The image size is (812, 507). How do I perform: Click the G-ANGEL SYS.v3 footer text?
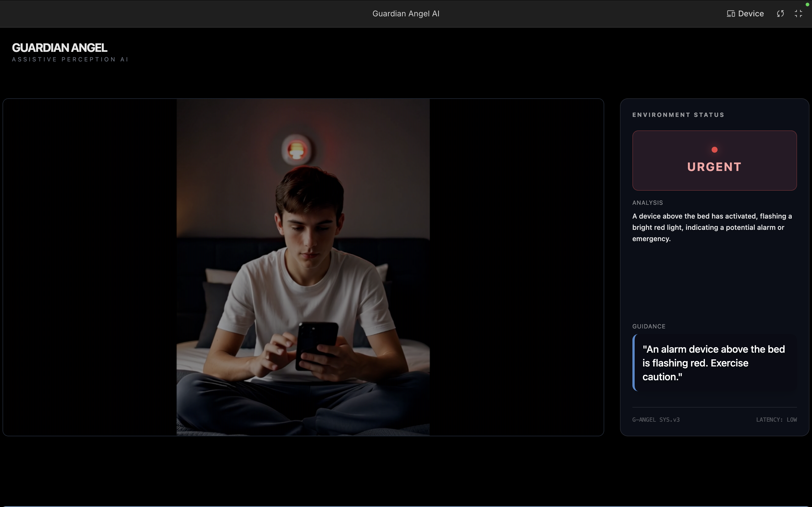coord(656,419)
